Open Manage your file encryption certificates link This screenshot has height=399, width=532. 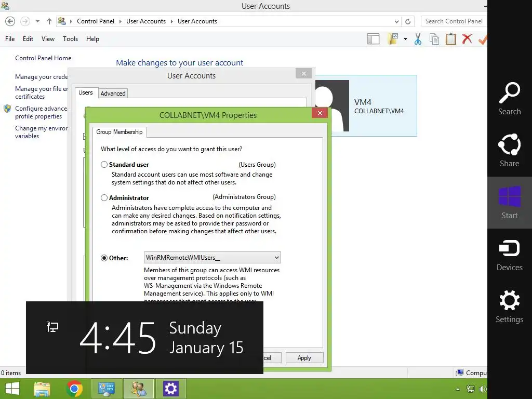click(x=42, y=92)
